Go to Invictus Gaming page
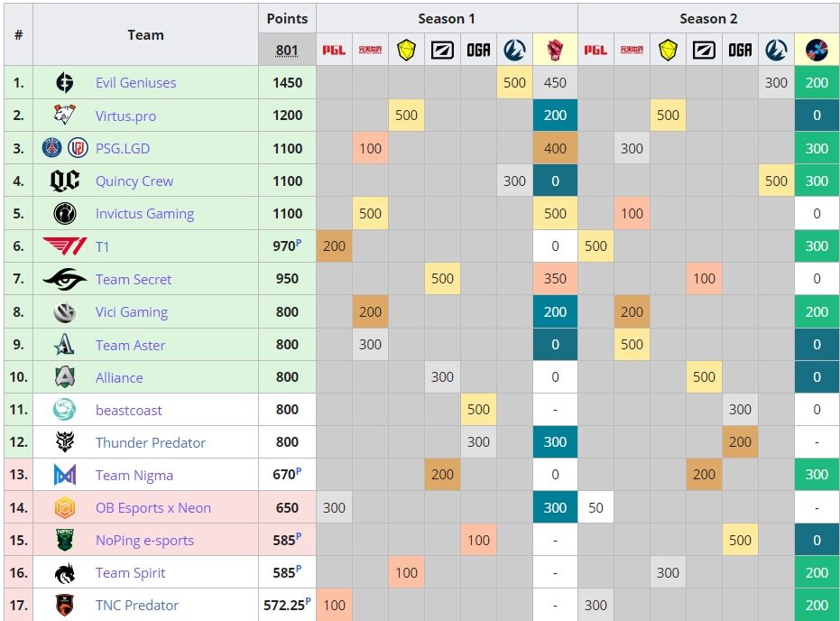The width and height of the screenshot is (840, 621). pos(144,214)
